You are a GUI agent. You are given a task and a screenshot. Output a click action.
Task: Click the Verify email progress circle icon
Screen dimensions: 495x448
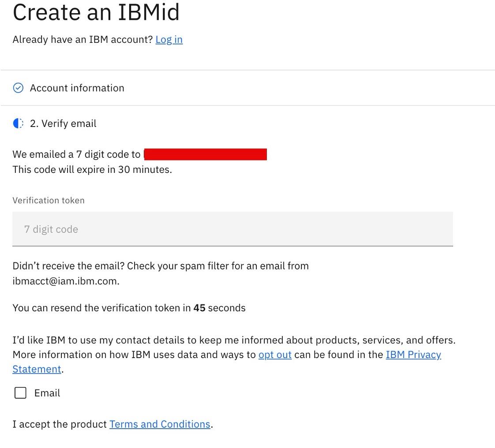(17, 123)
